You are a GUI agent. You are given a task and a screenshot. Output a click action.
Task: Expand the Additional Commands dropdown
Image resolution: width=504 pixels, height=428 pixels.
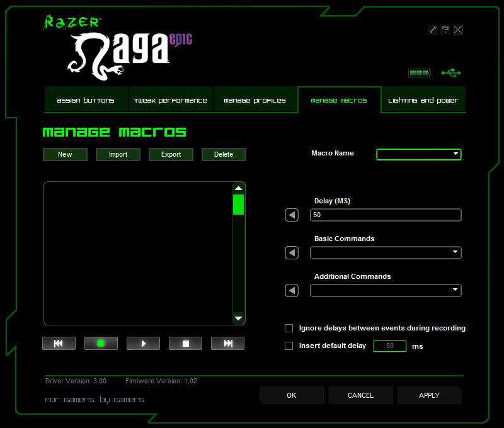[386, 291]
